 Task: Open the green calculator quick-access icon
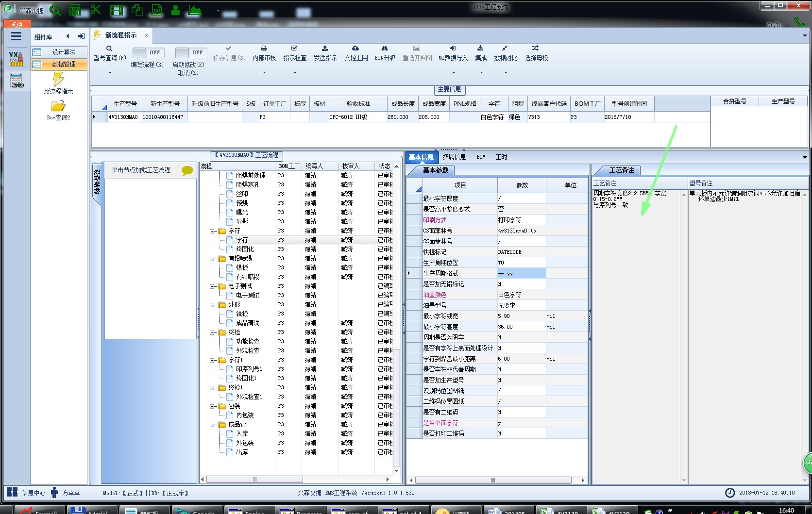[x=75, y=10]
